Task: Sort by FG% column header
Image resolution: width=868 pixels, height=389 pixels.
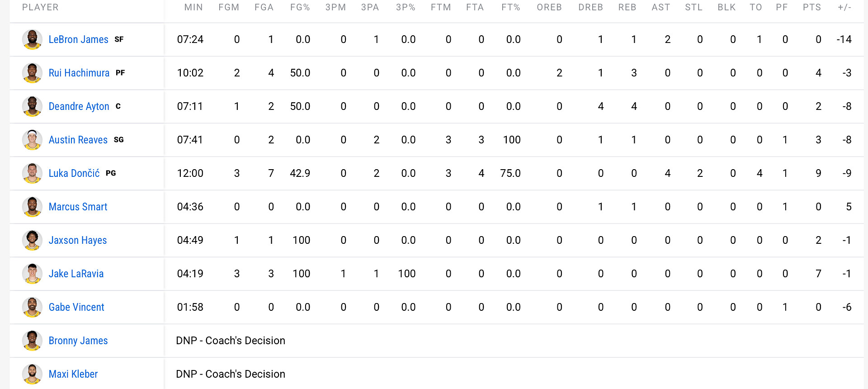Action: pyautogui.click(x=300, y=7)
